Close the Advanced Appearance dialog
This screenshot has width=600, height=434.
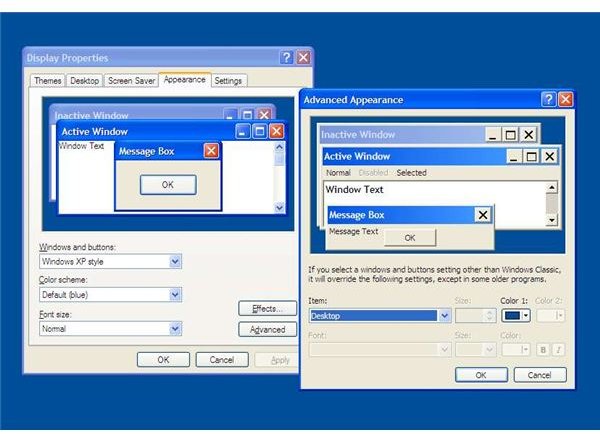(566, 100)
